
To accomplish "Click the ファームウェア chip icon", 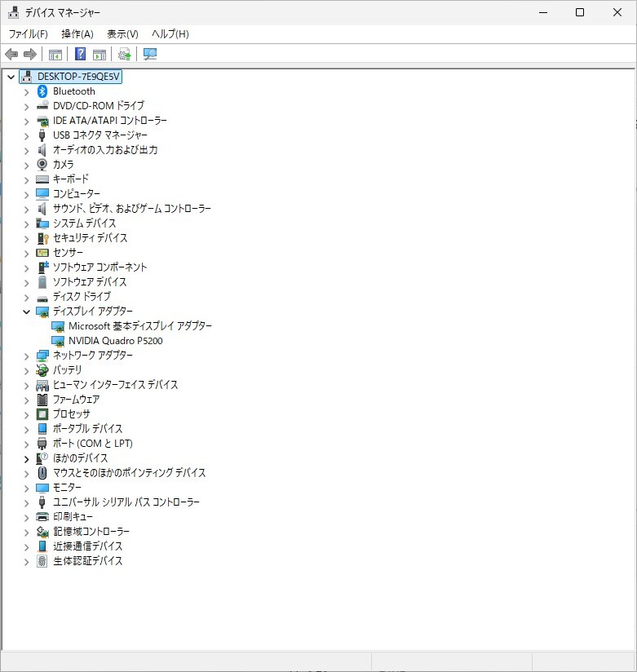I will (42, 400).
